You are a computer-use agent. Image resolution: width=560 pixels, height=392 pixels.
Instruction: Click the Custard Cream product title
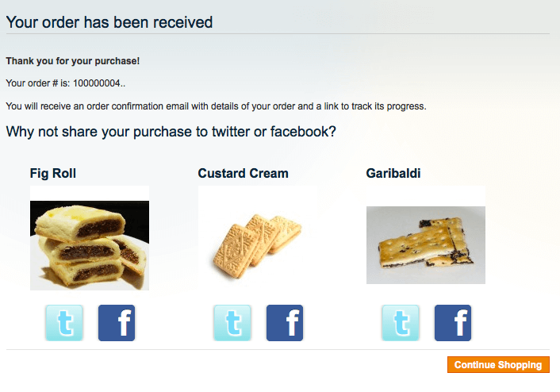[x=244, y=173]
